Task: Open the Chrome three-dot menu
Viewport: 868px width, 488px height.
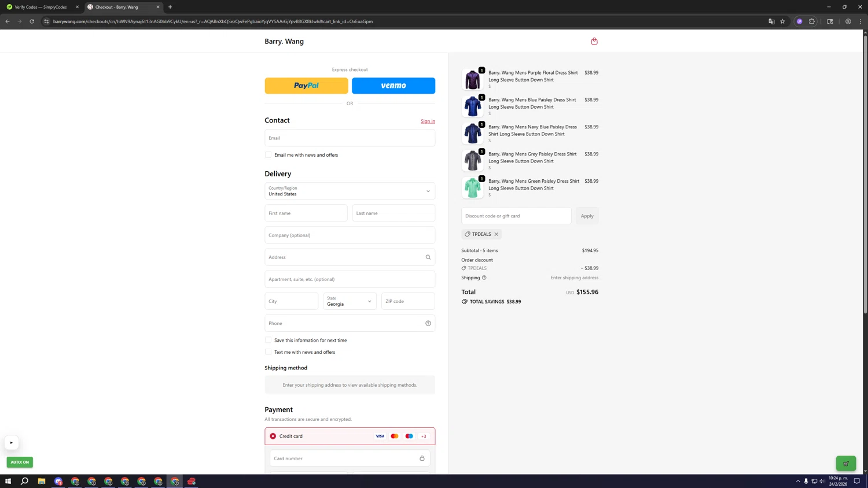Action: coord(860,21)
